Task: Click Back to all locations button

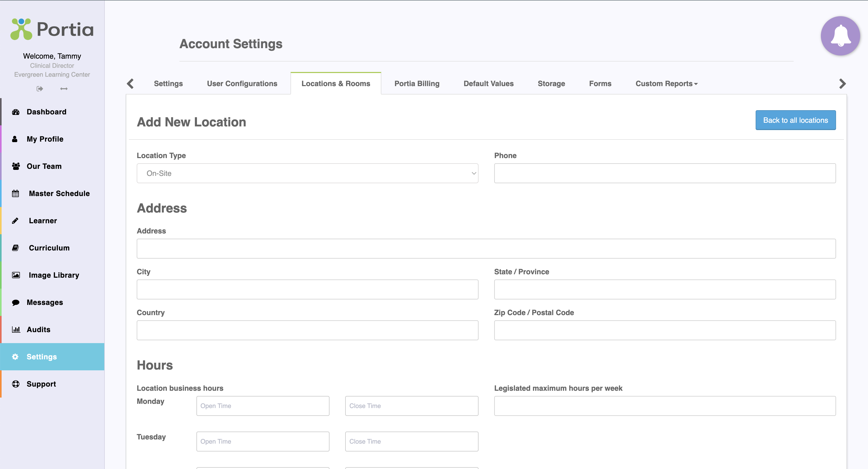Action: tap(795, 120)
